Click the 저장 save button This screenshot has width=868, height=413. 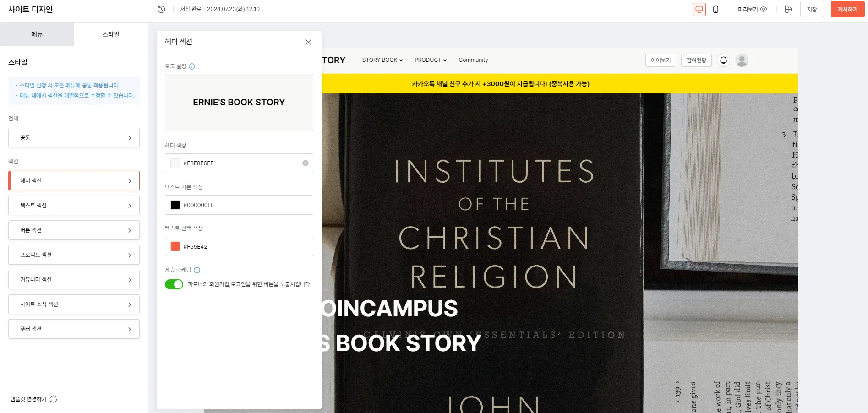click(x=812, y=9)
